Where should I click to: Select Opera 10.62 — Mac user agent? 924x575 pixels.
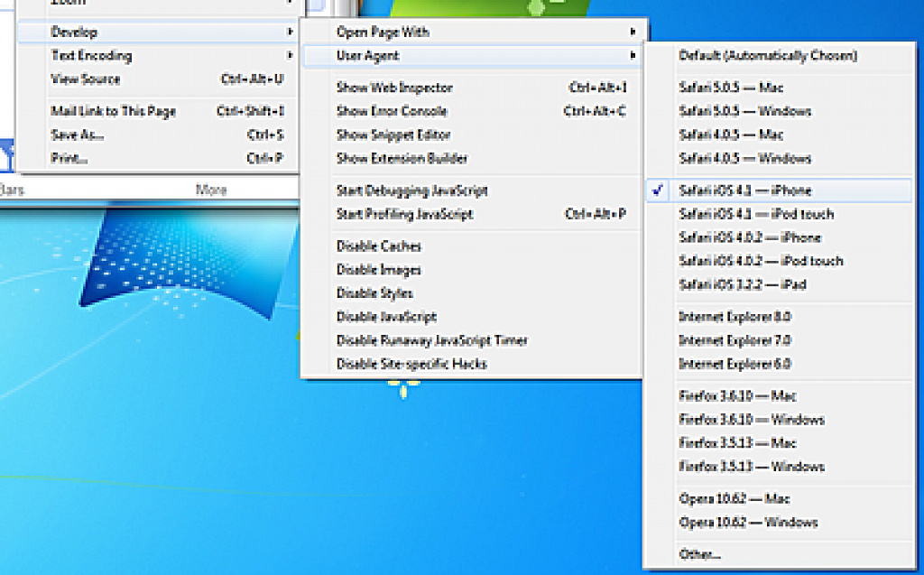(x=779, y=499)
